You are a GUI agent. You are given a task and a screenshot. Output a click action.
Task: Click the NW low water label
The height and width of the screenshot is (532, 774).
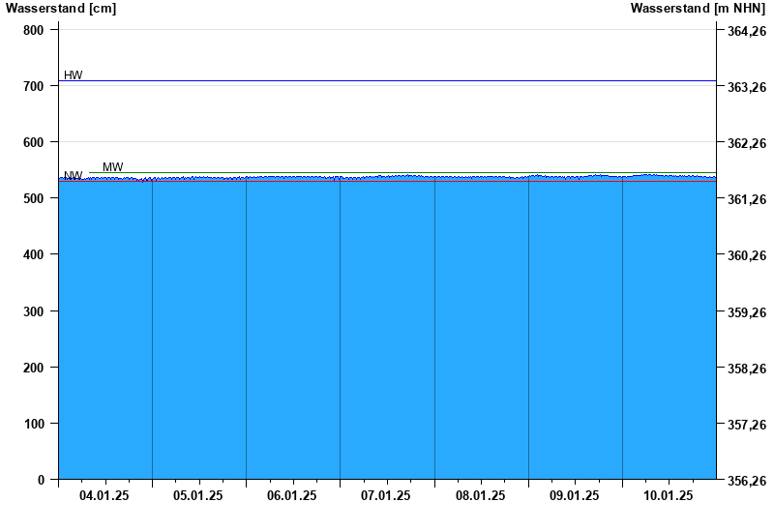[73, 176]
